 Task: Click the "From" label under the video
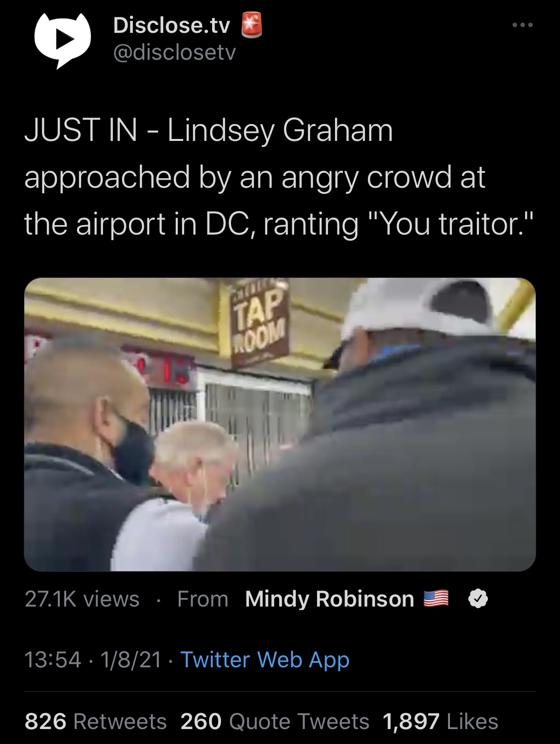tap(203, 599)
